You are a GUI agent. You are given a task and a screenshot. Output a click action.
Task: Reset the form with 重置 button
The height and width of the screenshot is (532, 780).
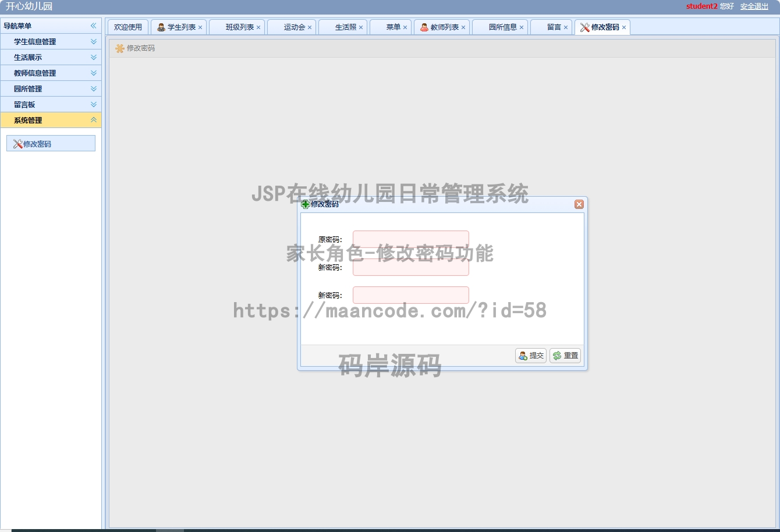pyautogui.click(x=565, y=356)
